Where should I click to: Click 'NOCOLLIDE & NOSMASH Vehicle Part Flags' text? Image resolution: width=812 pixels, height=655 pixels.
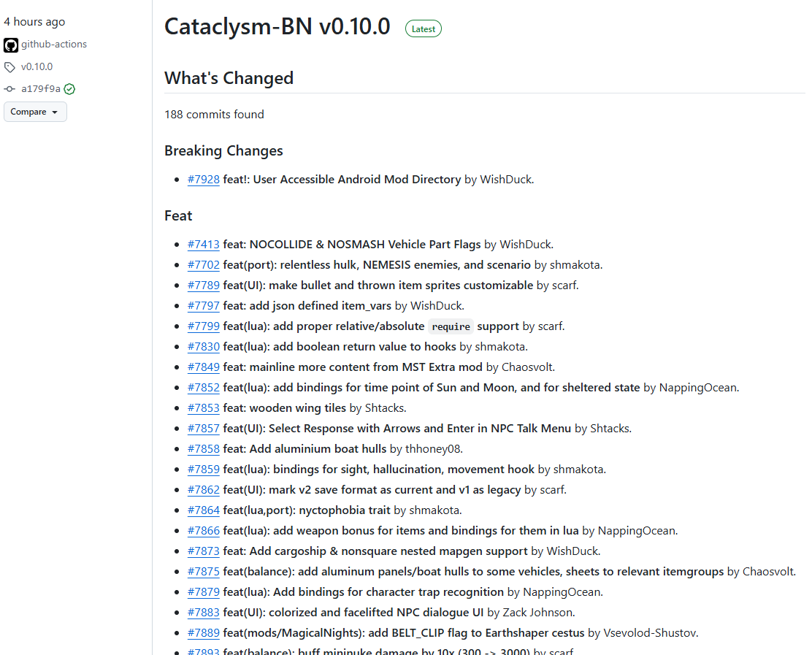(x=365, y=245)
